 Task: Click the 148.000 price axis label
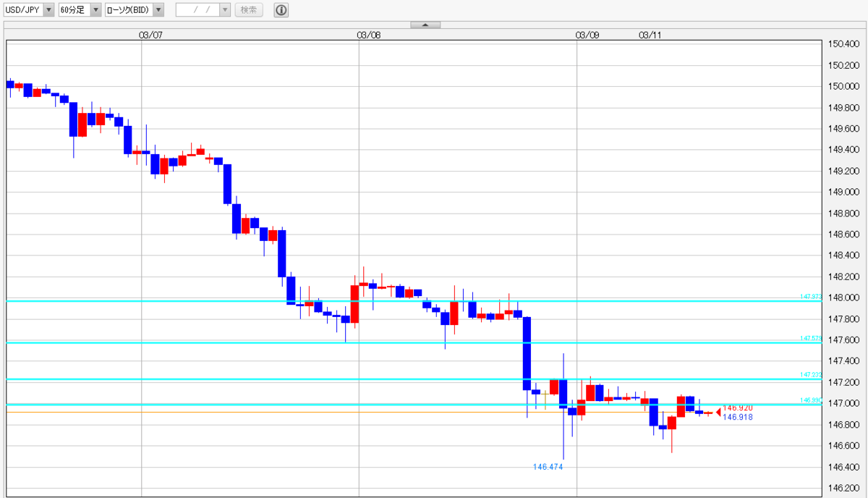coord(843,297)
